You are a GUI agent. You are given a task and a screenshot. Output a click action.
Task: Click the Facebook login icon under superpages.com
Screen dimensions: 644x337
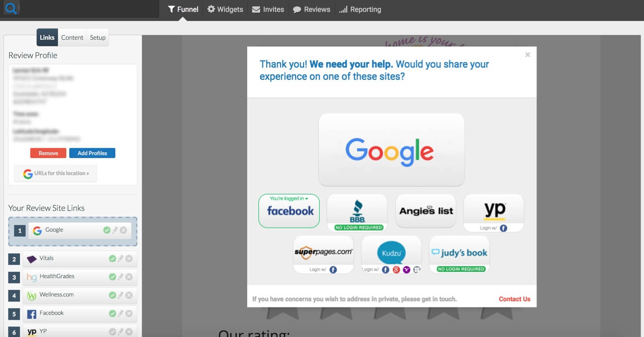(333, 269)
